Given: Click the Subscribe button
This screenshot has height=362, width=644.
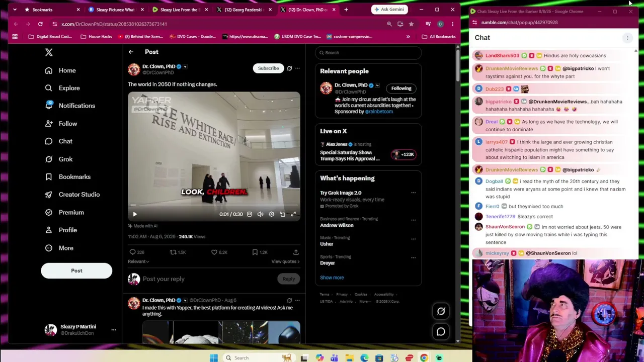Looking at the screenshot, I should (x=268, y=68).
